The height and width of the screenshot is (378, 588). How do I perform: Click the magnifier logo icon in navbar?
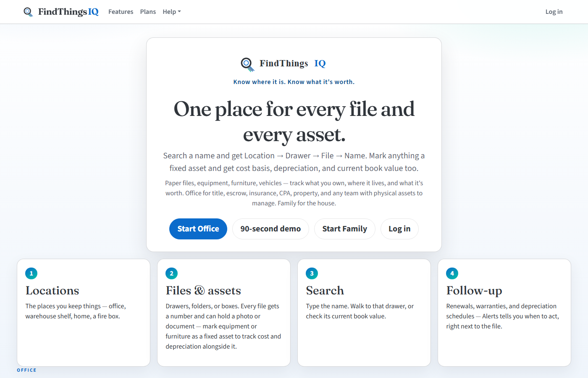tap(28, 12)
